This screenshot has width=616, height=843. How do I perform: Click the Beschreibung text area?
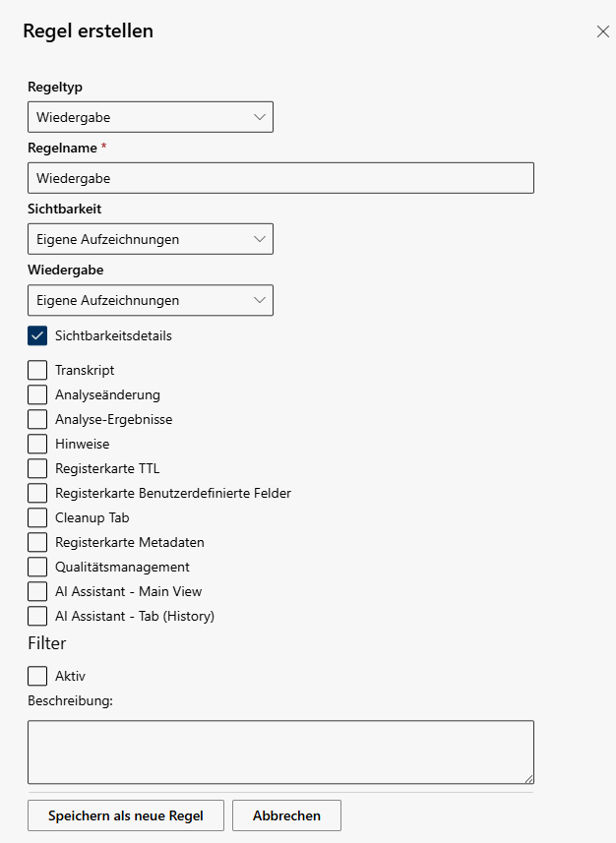(x=280, y=752)
